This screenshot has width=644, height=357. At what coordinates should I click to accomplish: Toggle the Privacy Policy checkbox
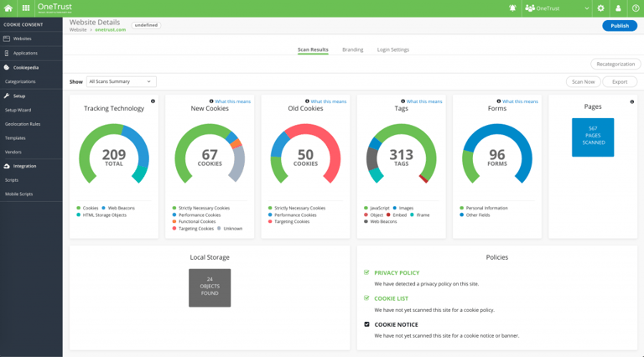point(366,272)
